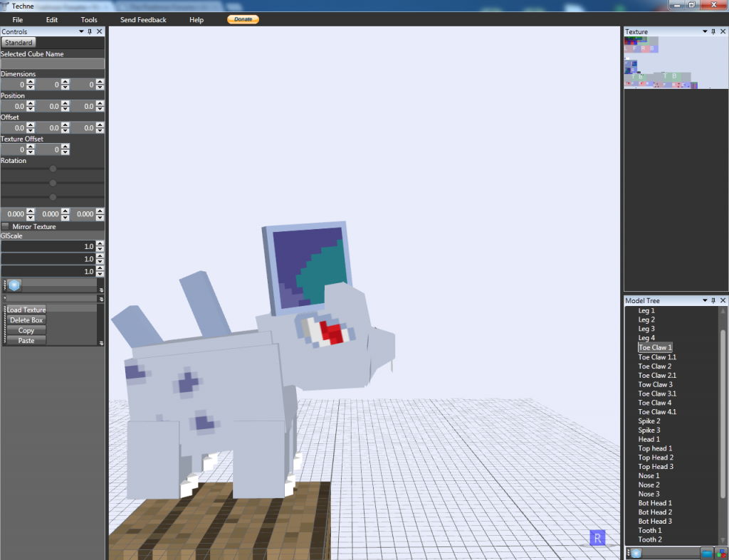Click the Selected Cube Name input field
This screenshot has height=560, width=729.
point(53,64)
